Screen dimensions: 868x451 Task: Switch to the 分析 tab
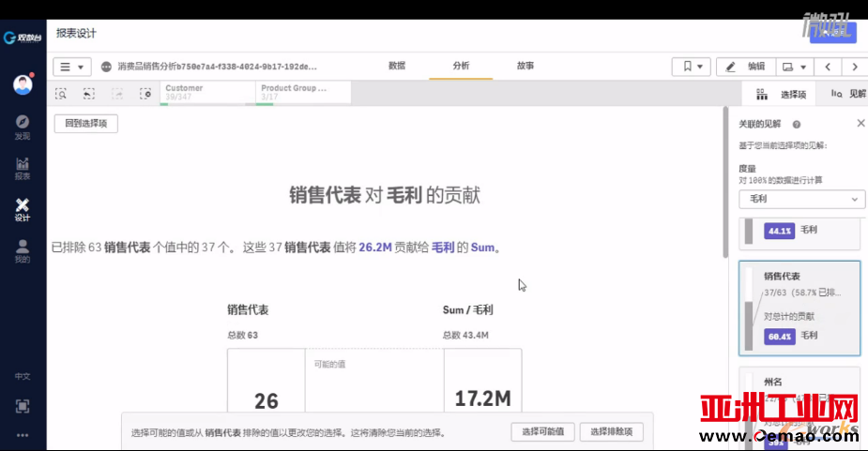[x=461, y=66]
